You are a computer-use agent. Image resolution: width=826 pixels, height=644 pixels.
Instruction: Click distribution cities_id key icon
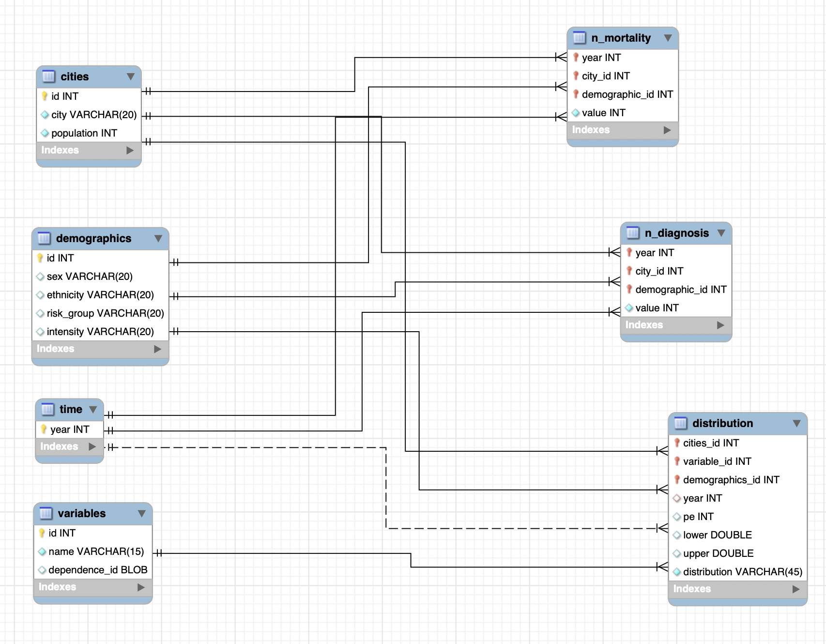coord(677,443)
